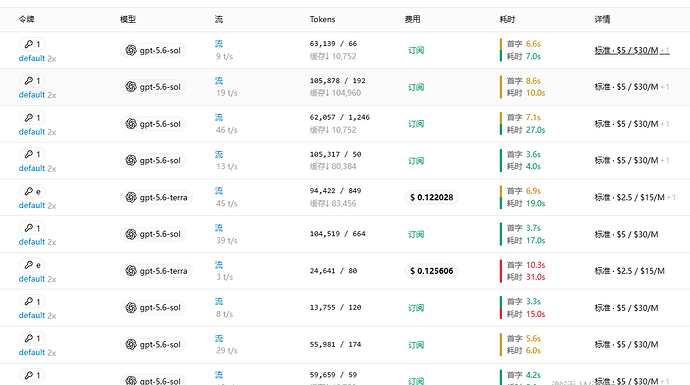690x385 pixels.
Task: Click the OpenAI logo beside gpt-5.6-terra, 24,641 tokens row
Action: (131, 271)
